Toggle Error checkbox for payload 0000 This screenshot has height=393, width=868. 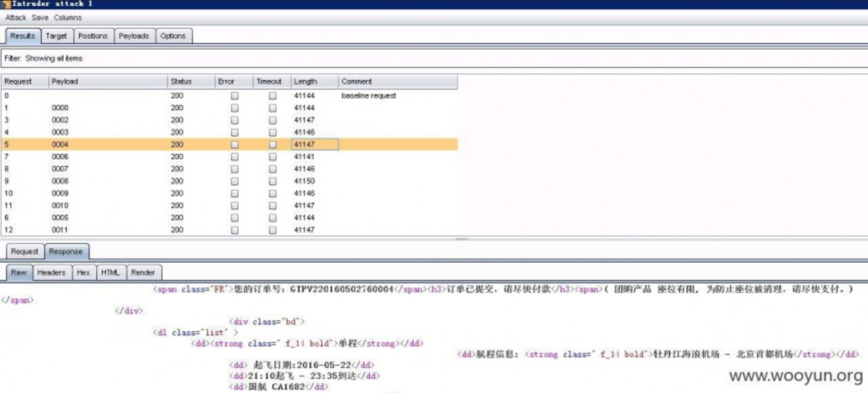click(x=234, y=108)
